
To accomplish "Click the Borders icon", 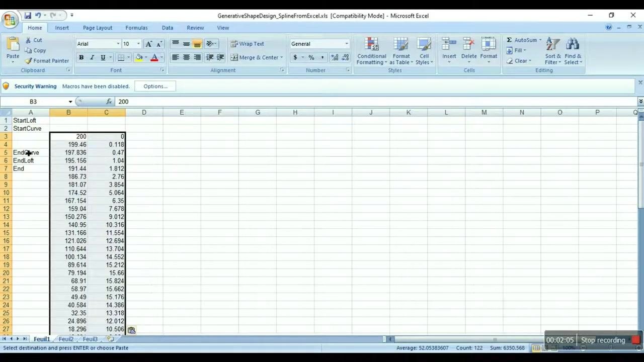I will click(x=121, y=58).
